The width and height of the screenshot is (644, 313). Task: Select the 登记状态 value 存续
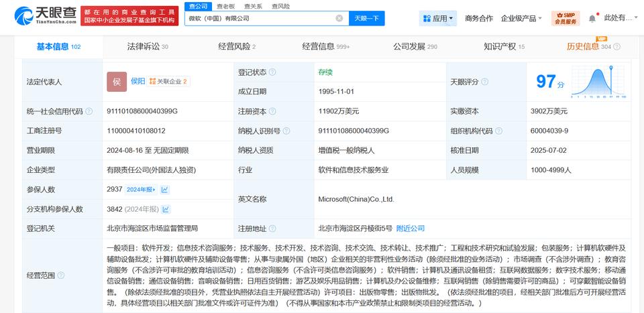point(325,72)
